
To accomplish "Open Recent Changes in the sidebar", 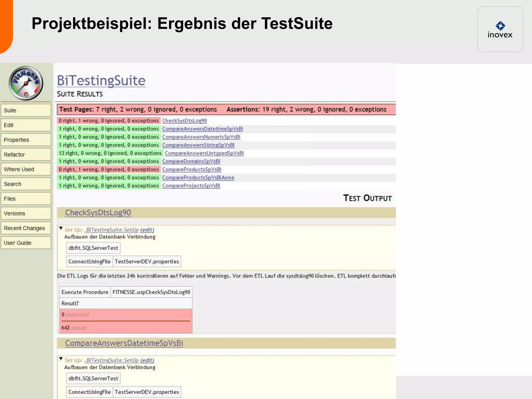I will [x=26, y=228].
